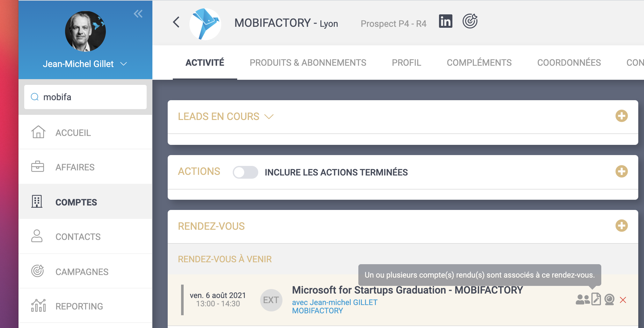Collapse the sidebar with double chevron
This screenshot has width=644, height=328.
click(x=138, y=14)
